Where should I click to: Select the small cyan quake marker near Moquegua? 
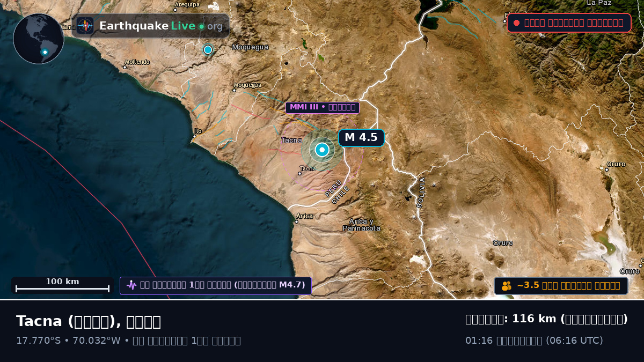pos(208,49)
